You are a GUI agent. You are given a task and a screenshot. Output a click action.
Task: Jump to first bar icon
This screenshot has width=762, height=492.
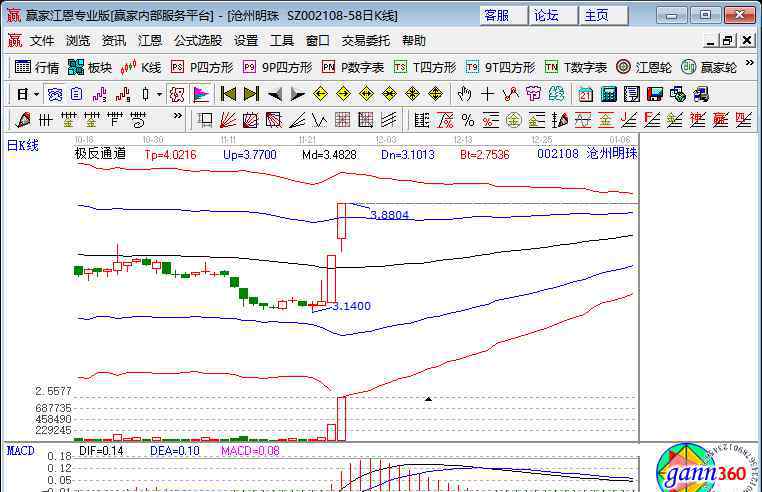tap(228, 94)
